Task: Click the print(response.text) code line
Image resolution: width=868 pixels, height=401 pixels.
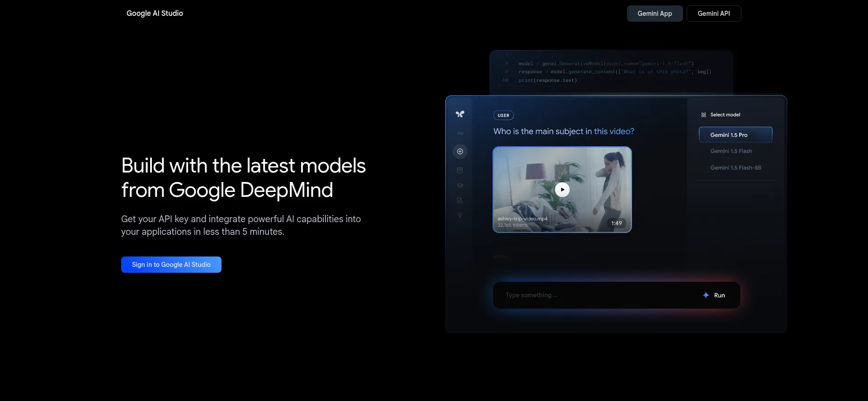Action: click(547, 80)
